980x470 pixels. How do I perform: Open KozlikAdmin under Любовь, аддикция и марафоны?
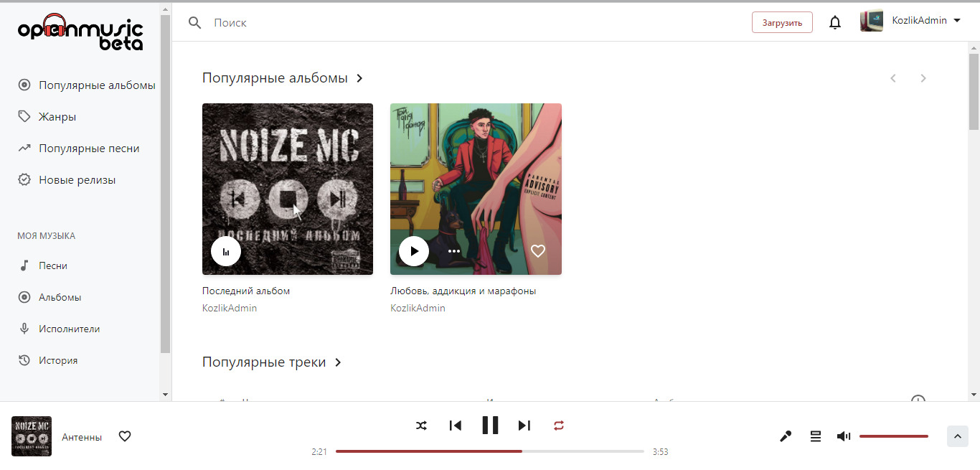coord(418,308)
